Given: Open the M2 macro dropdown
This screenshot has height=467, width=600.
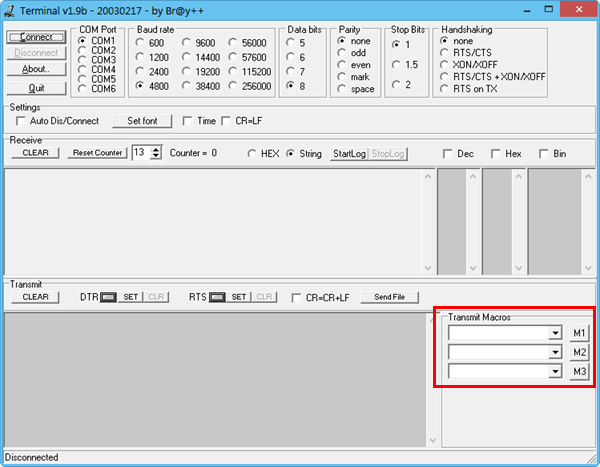Looking at the screenshot, I should point(555,352).
